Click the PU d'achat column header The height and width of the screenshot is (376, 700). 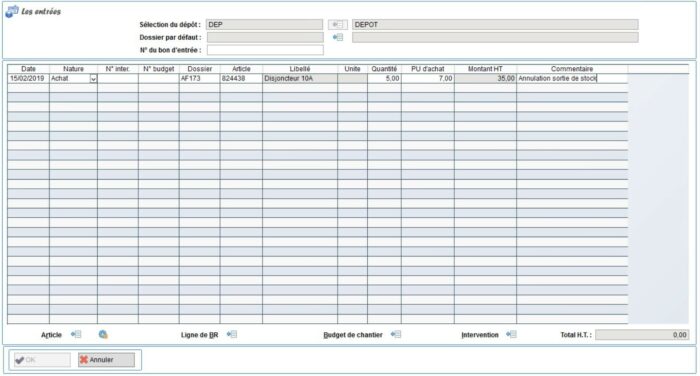pos(428,69)
